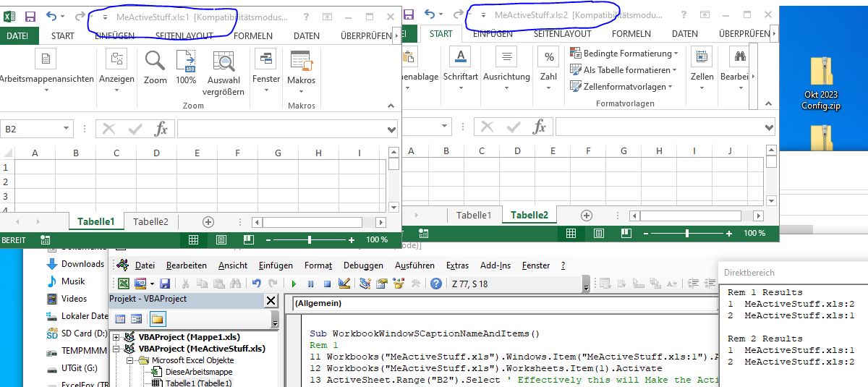Click zoom slider in left Excel status bar
This screenshot has height=387, width=868.
[310, 239]
